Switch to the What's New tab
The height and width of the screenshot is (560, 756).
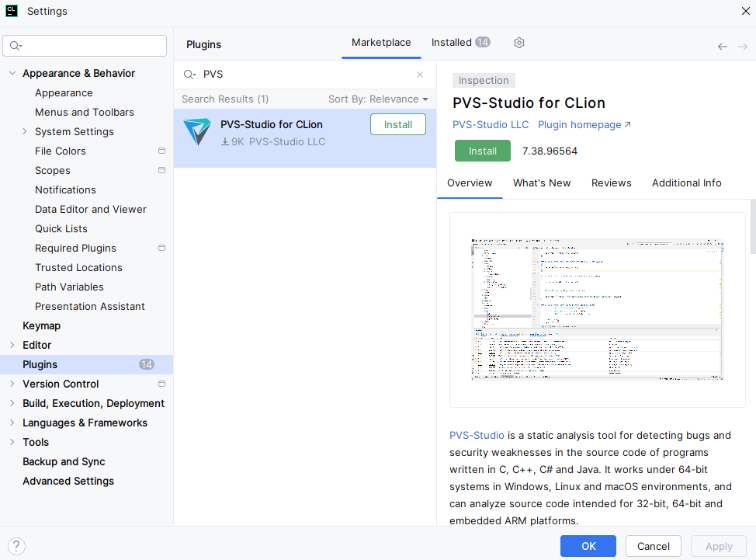[541, 183]
